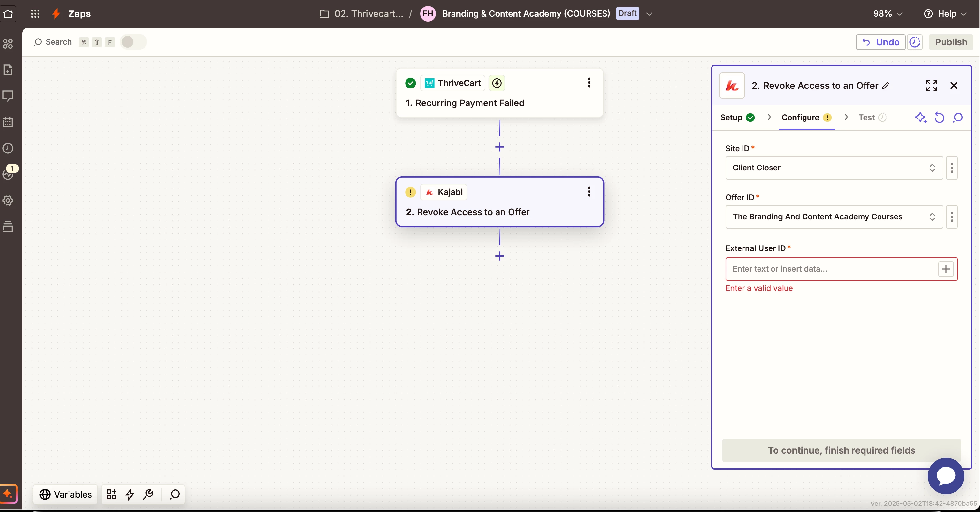
Task: Click the AI sparkle icon in panel
Action: 921,118
